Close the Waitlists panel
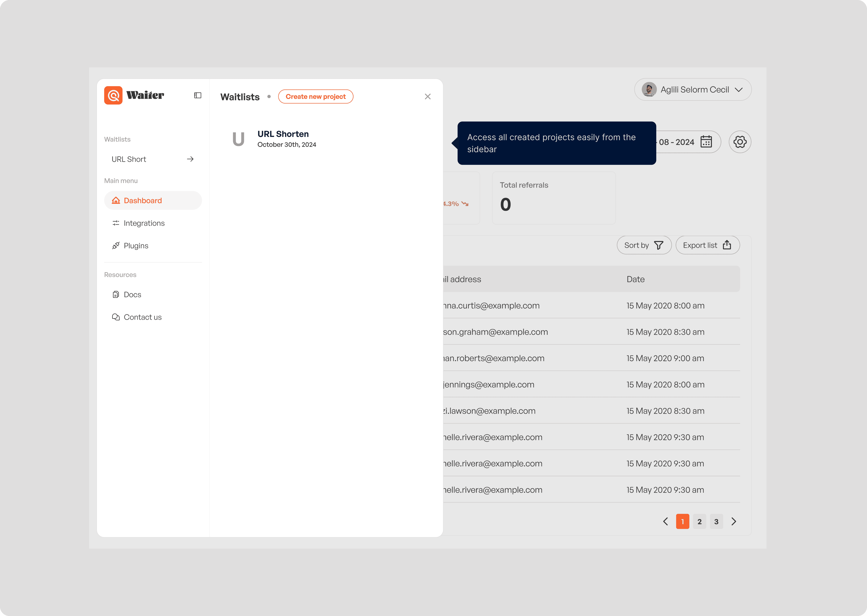The width and height of the screenshot is (867, 616). click(x=427, y=97)
